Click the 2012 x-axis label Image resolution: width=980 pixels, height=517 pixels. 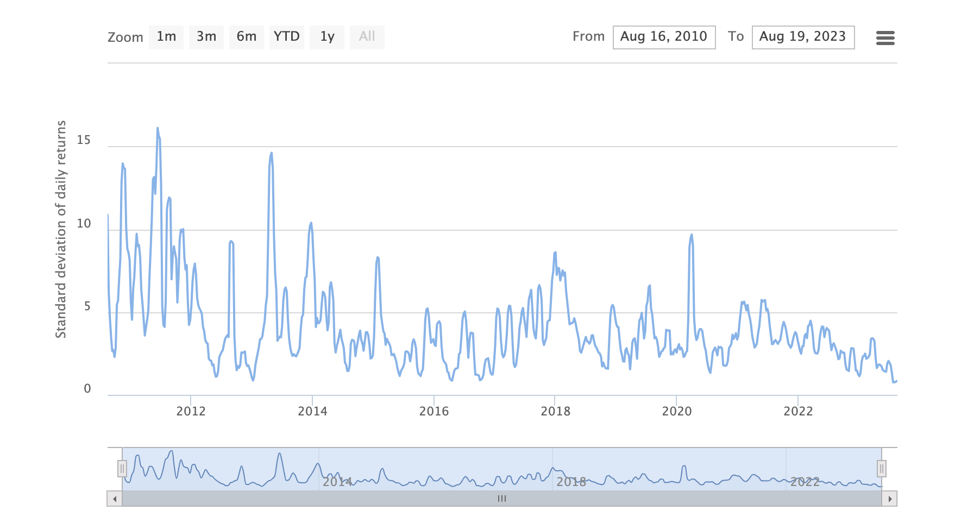191,411
